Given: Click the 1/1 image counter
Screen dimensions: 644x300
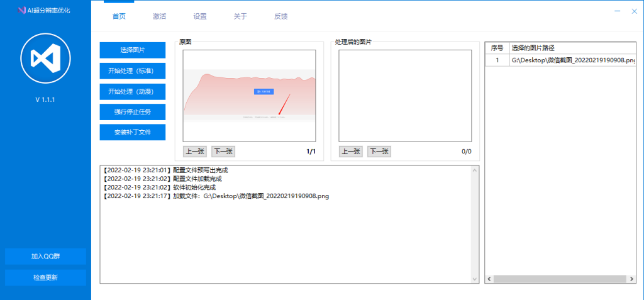Looking at the screenshot, I should pos(311,152).
